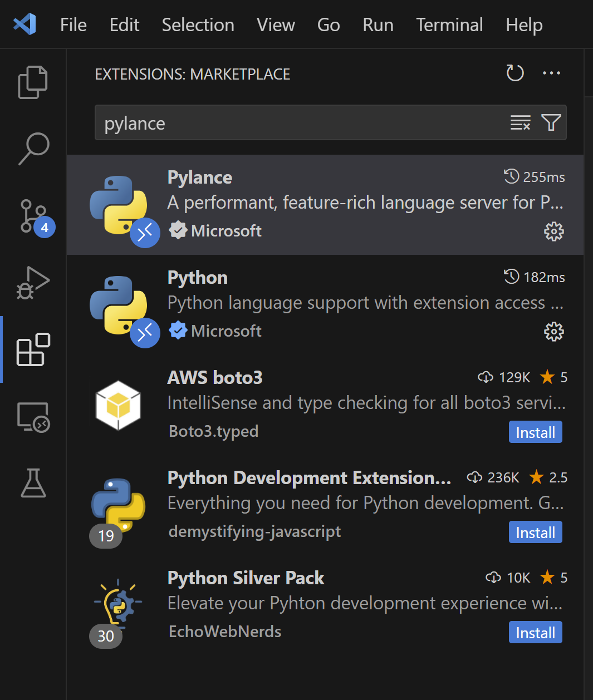Open the Pylance manage gear menu
Screen dimensions: 593x700
pyautogui.click(x=553, y=231)
